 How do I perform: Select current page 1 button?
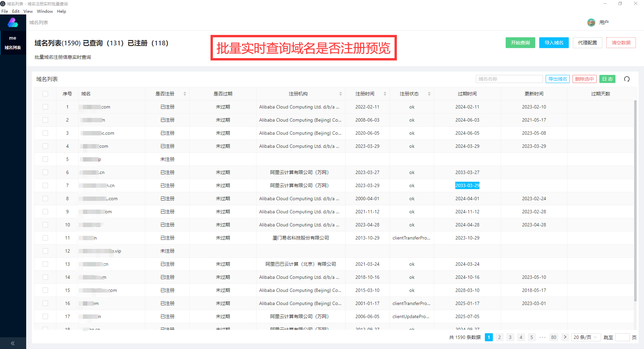coord(489,337)
